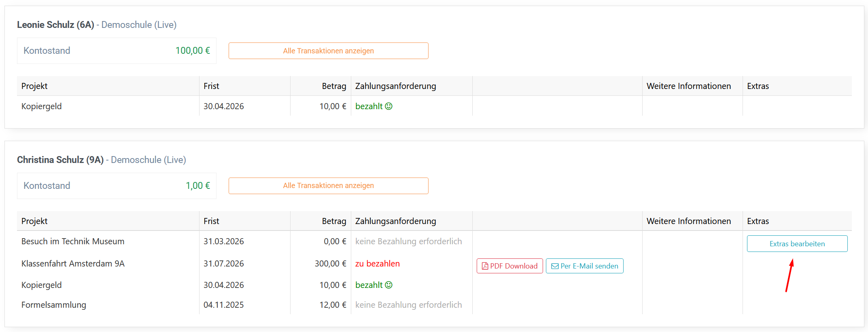Show all transactions for Leonie Schulz
This screenshot has width=868, height=332.
click(328, 51)
